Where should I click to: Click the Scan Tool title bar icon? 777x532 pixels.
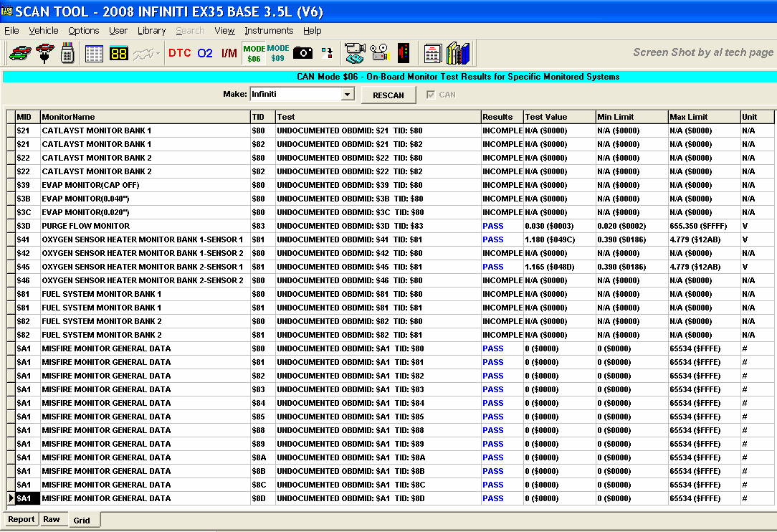(x=7, y=11)
